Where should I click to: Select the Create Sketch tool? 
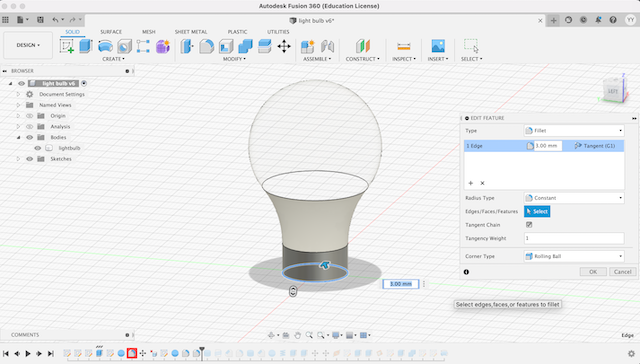point(67,46)
